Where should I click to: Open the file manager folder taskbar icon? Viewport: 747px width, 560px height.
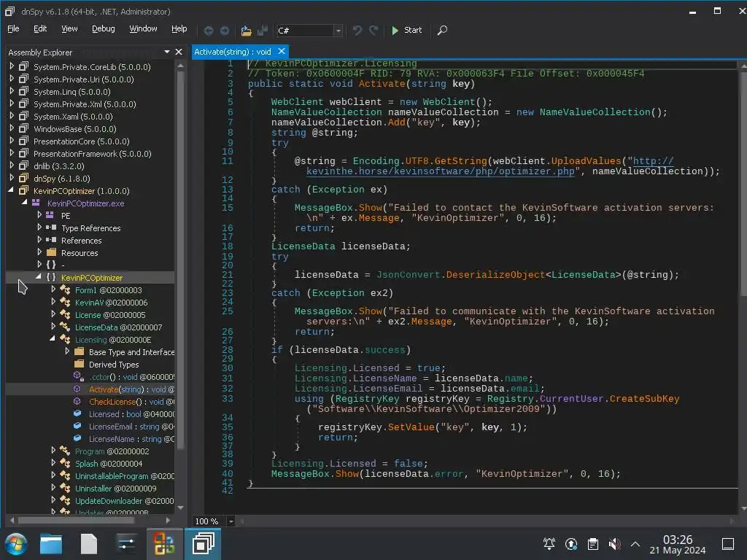click(51, 544)
